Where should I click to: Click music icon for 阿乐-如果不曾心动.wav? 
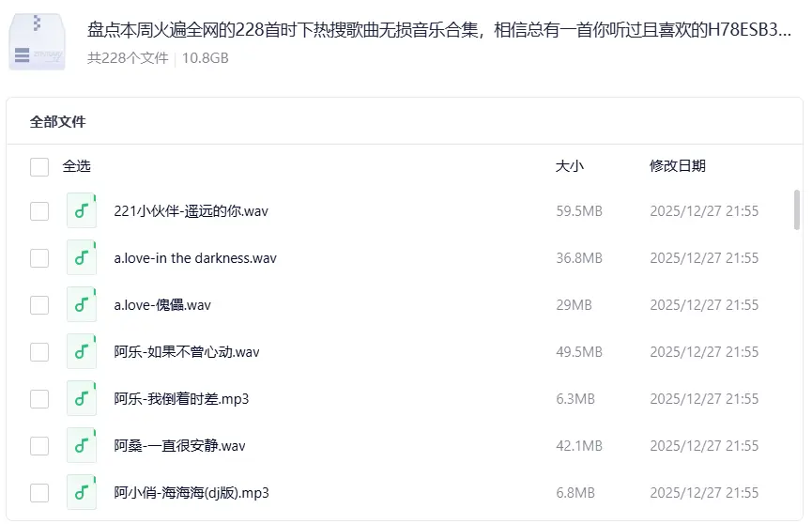(x=82, y=351)
